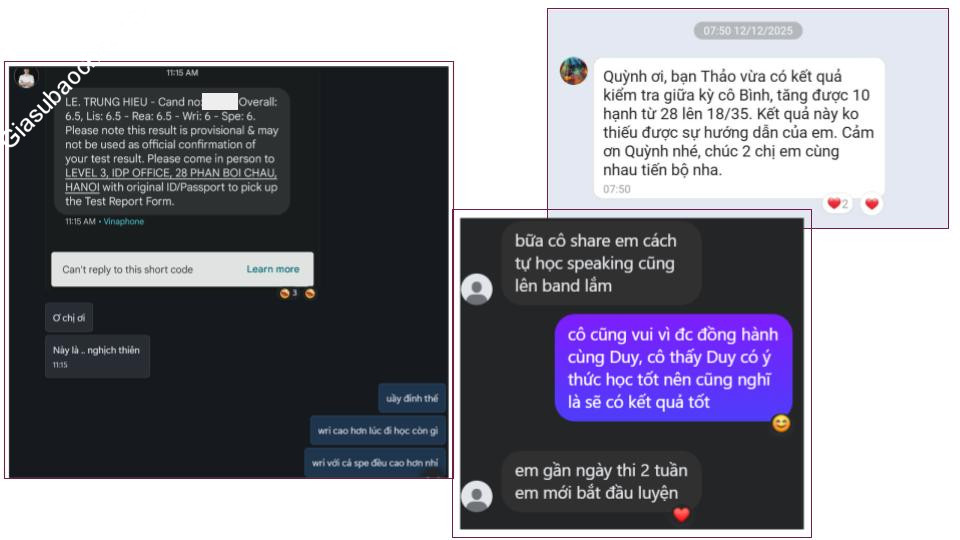Select the 'Này là .. nghịch thiên' message
This screenshot has height=540, width=960.
pos(97,356)
